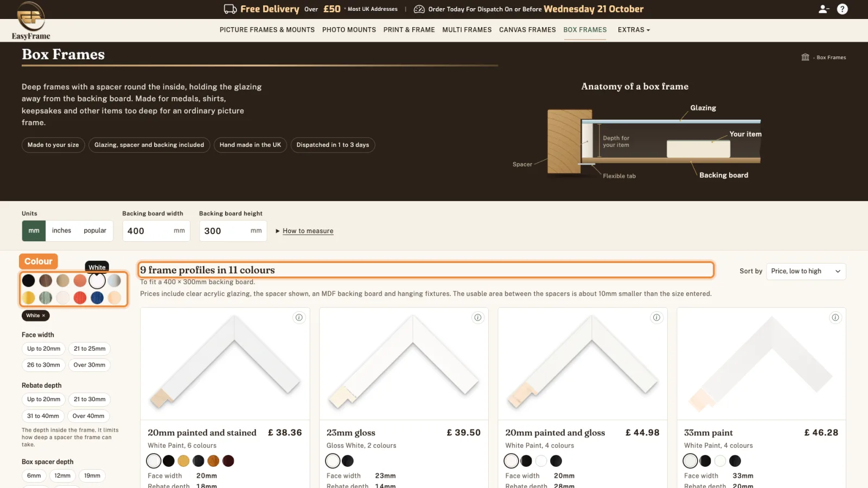Show info for 20mm painted and gloss frame
The image size is (868, 488).
click(x=656, y=318)
